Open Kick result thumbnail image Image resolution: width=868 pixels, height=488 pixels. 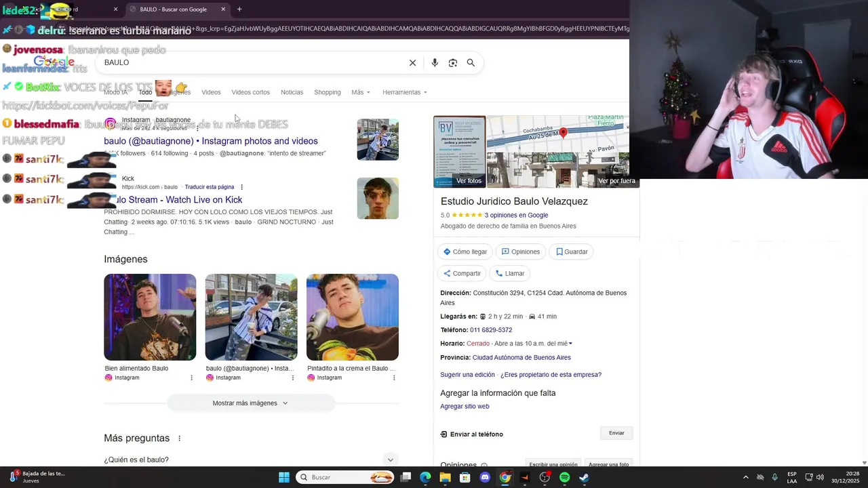point(378,199)
